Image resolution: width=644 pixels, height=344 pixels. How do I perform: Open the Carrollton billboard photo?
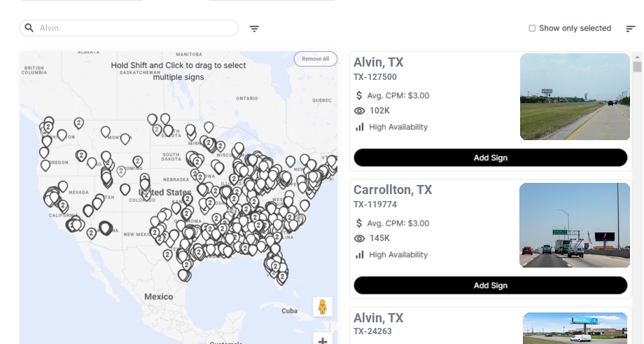click(575, 225)
